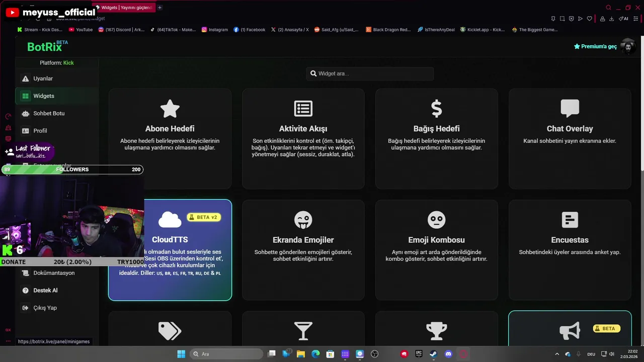This screenshot has width=644, height=362.
Task: Open the Black Dragon Red bookmark
Action: 388,30
